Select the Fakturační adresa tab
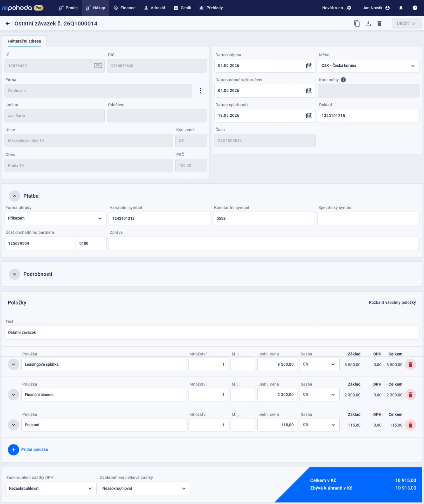Viewport: 424px width, 504px height. pos(24,41)
